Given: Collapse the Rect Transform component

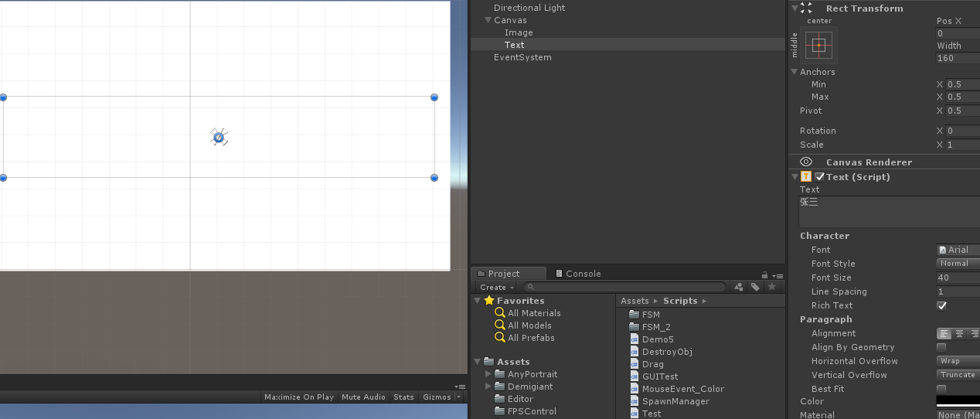Looking at the screenshot, I should pyautogui.click(x=794, y=8).
